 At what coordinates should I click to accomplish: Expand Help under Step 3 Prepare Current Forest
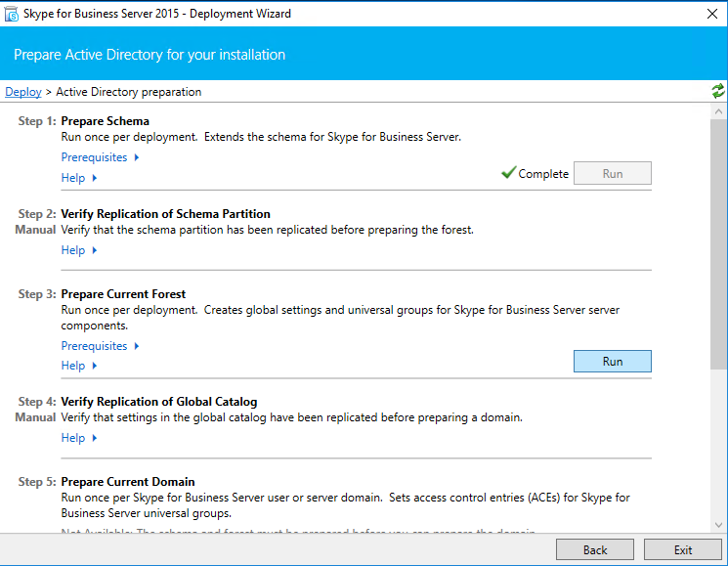pyautogui.click(x=79, y=366)
